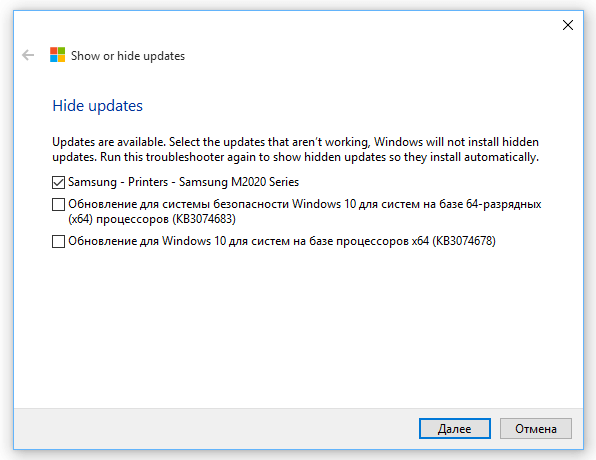The image size is (596, 460).
Task: Click the Далее button to proceed
Action: (455, 428)
